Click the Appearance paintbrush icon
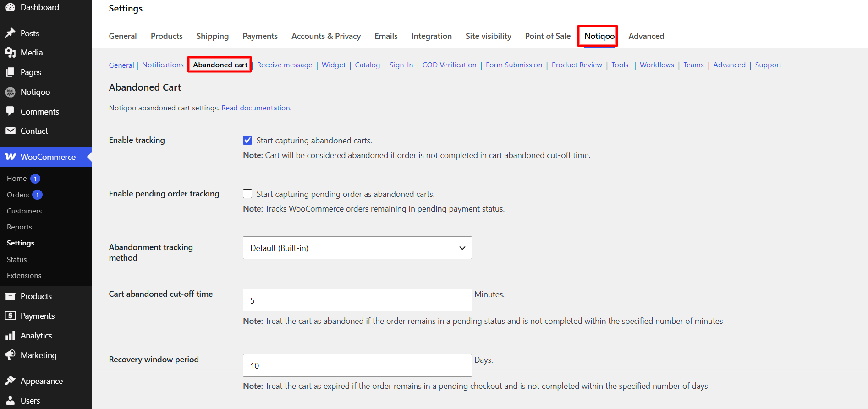Screen dimensions: 868x409 pyautogui.click(x=10, y=381)
